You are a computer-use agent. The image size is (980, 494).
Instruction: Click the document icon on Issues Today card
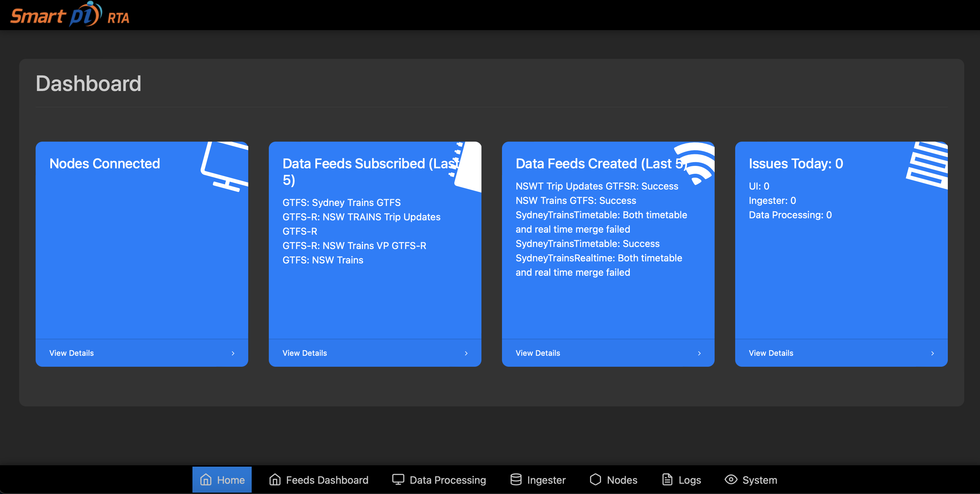927,165
